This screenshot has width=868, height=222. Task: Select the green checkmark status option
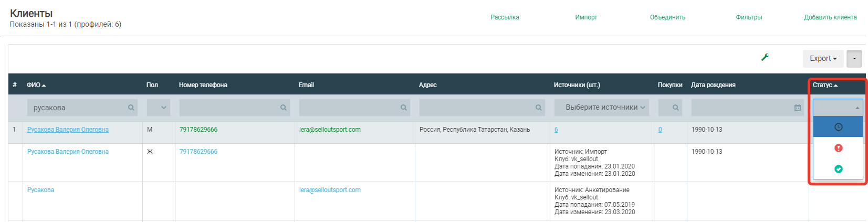click(x=838, y=169)
